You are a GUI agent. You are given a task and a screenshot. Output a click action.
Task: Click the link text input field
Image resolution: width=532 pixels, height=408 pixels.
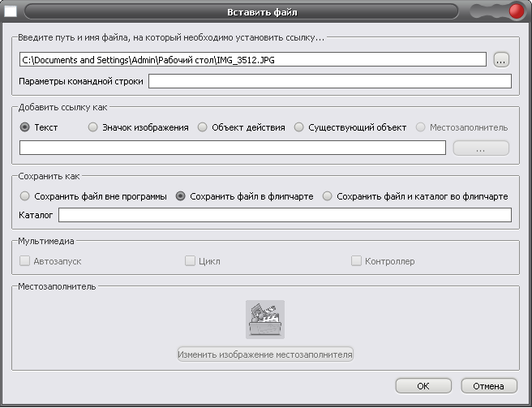point(233,148)
